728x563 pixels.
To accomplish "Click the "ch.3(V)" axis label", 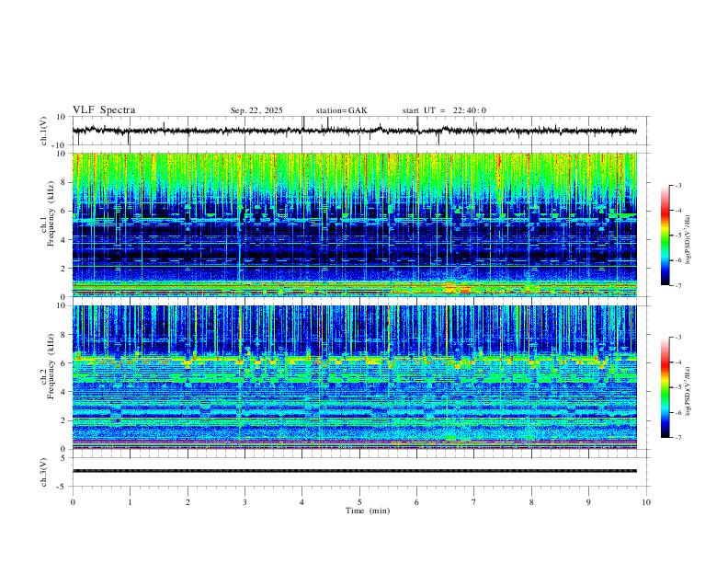I will [x=44, y=473].
